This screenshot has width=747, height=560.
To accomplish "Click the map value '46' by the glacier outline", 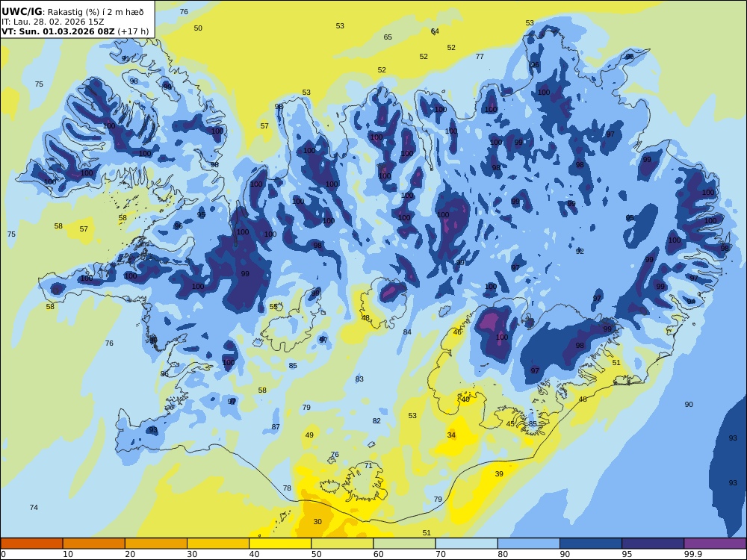I will coord(457,332).
